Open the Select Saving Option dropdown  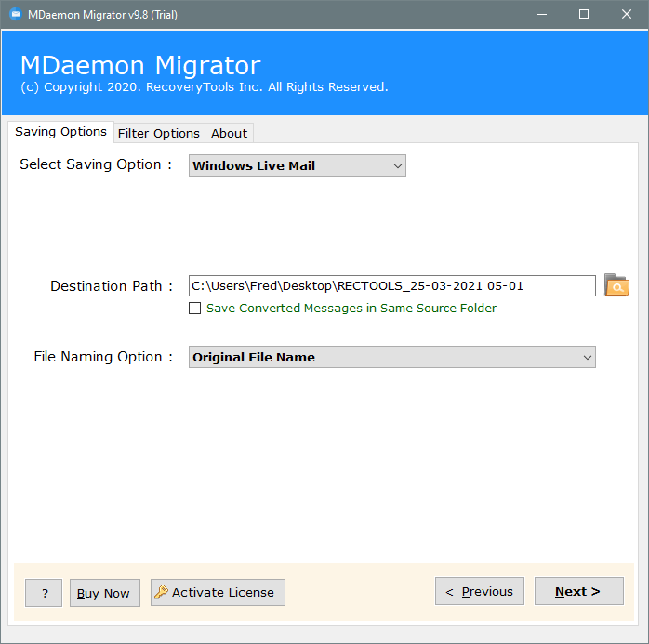[x=298, y=165]
